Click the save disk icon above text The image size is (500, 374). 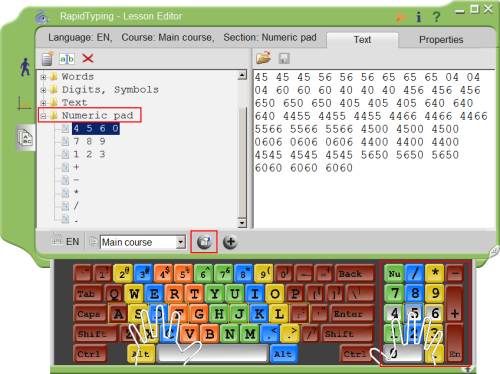click(284, 58)
